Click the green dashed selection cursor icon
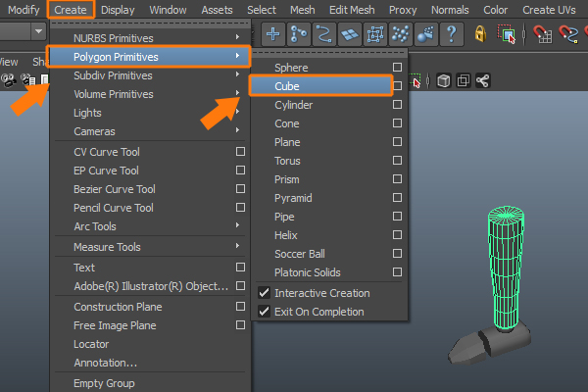Screen dimensions: 588x392 (416, 80)
